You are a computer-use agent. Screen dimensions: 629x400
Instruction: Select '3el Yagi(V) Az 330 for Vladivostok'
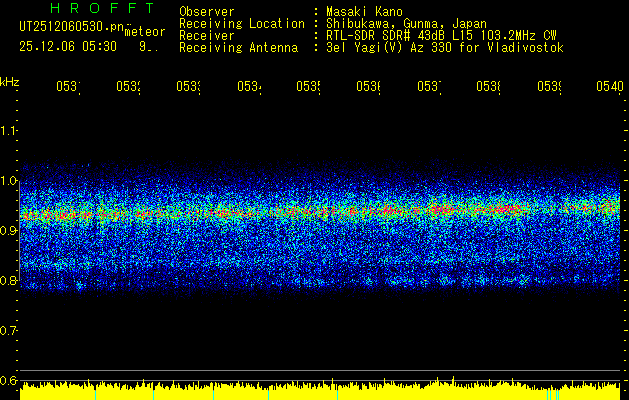click(445, 48)
